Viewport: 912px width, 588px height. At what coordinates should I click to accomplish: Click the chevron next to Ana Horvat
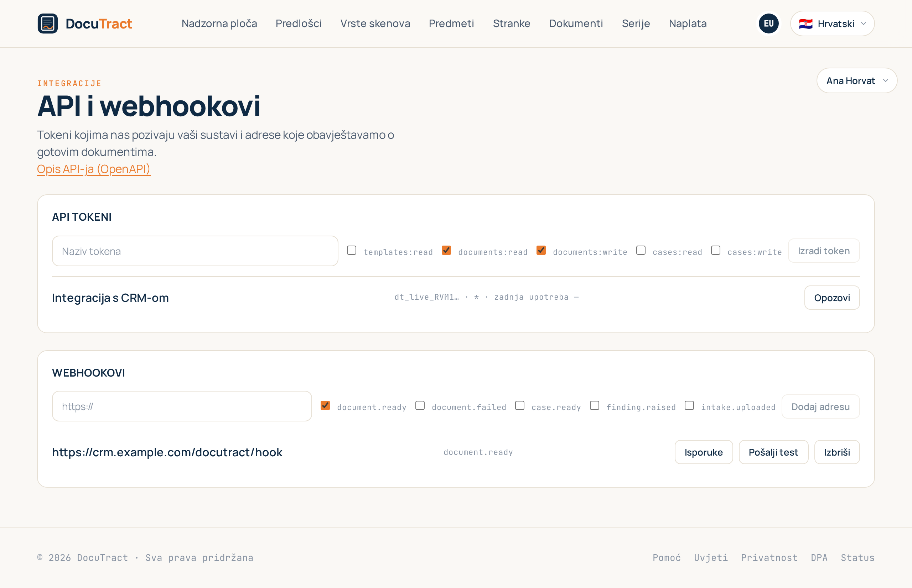[x=886, y=80]
